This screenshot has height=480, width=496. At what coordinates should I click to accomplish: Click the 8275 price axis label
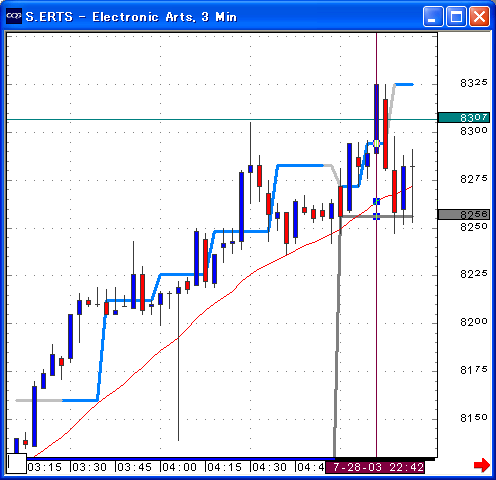coord(474,179)
